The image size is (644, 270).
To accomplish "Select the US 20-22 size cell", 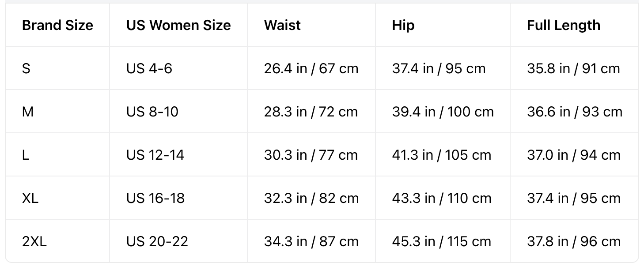I will 157,241.
